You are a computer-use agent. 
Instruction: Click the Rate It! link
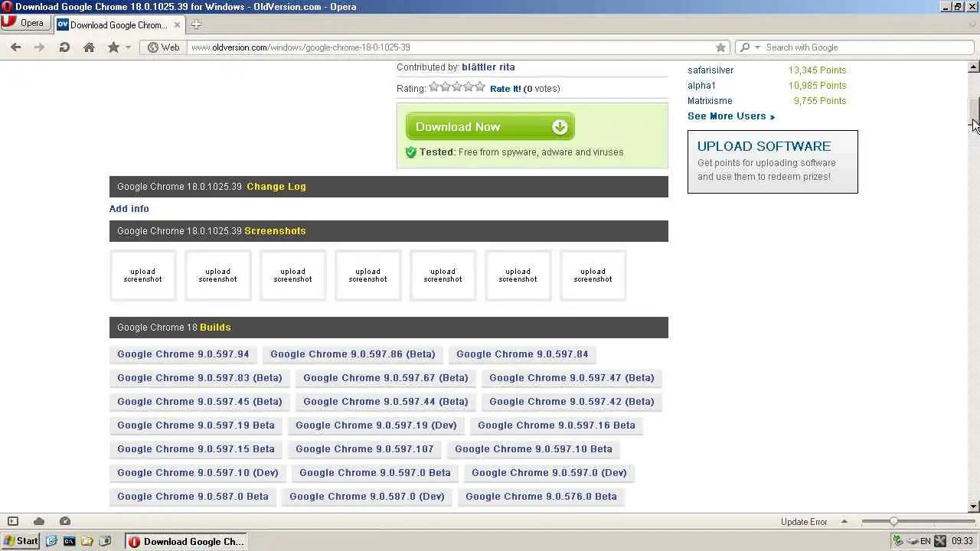505,89
